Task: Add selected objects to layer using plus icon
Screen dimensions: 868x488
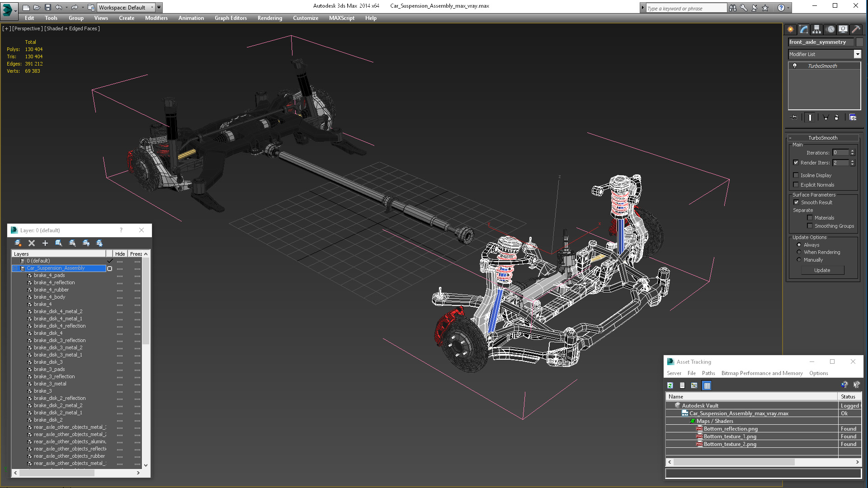Action: [45, 243]
